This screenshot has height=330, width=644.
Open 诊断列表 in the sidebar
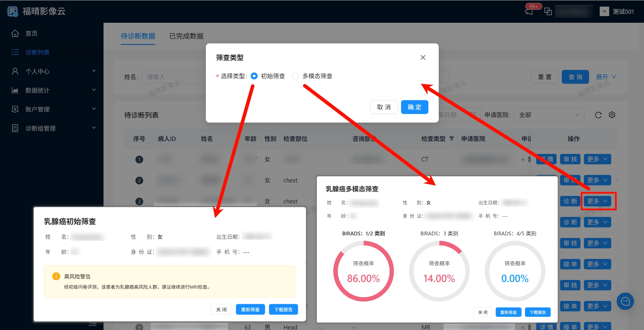pyautogui.click(x=37, y=52)
